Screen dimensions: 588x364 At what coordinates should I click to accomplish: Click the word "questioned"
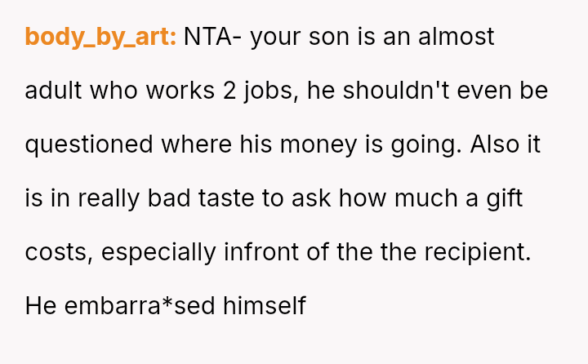89,144
